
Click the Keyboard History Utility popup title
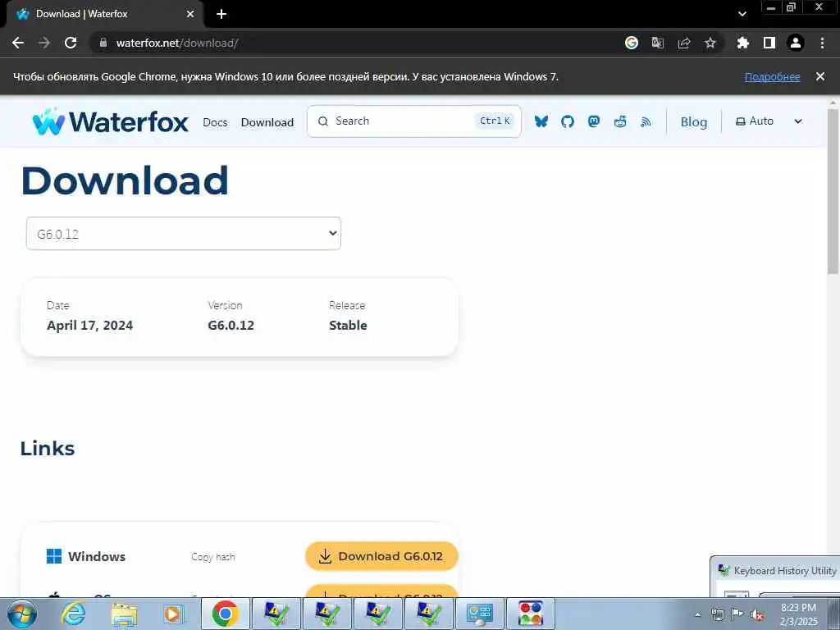tap(784, 571)
